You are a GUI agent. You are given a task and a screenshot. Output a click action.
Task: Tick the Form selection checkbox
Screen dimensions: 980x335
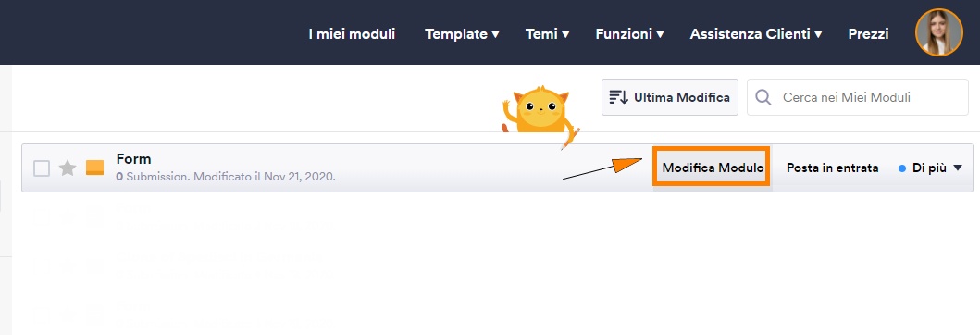pos(42,168)
